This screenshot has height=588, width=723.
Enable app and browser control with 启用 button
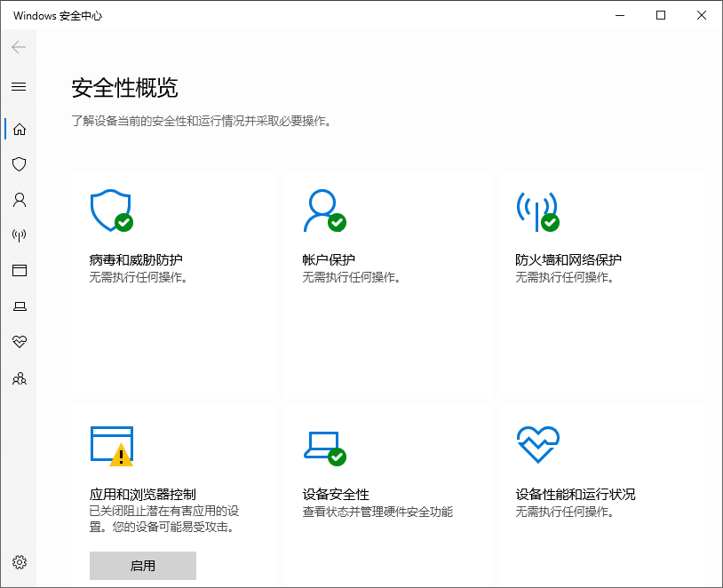[142, 565]
